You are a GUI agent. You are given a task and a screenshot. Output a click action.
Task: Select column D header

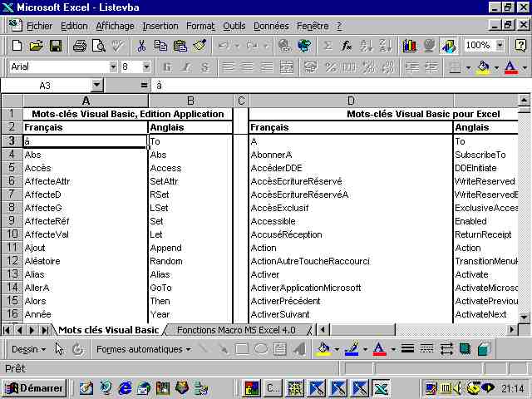pyautogui.click(x=351, y=101)
